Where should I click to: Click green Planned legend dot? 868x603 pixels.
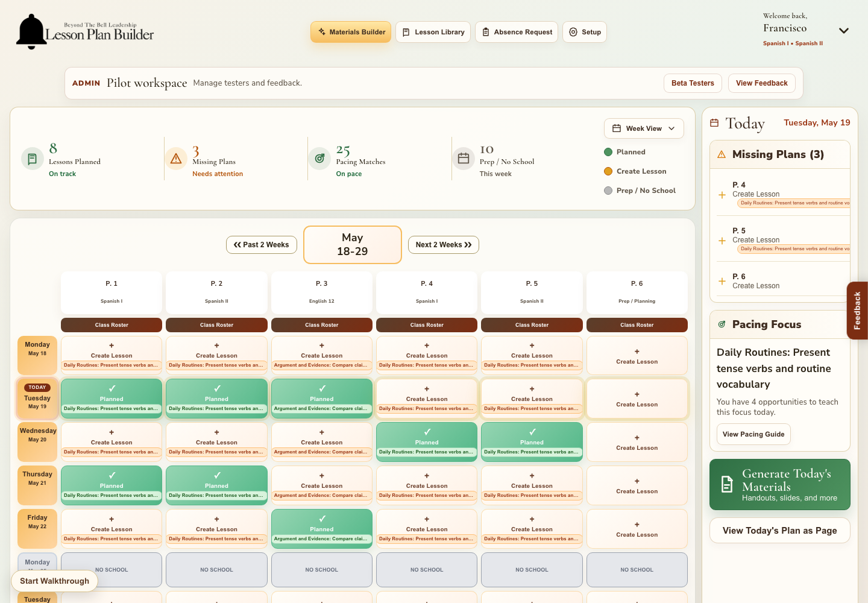tap(608, 152)
